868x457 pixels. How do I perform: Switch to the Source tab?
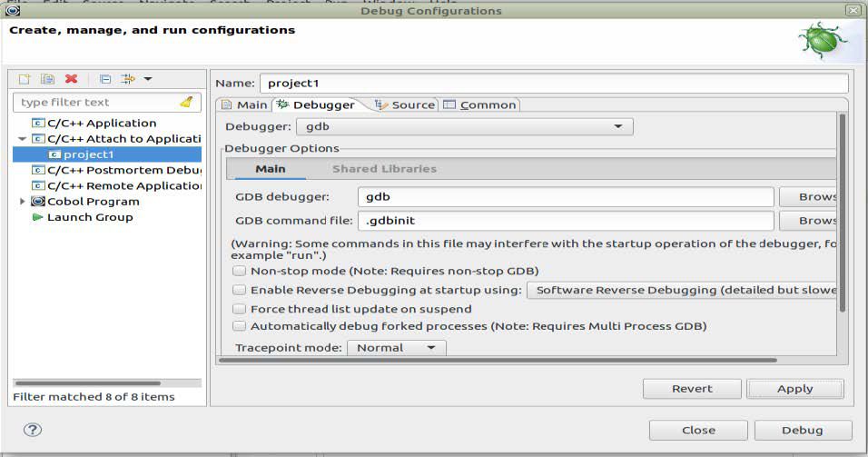(405, 104)
